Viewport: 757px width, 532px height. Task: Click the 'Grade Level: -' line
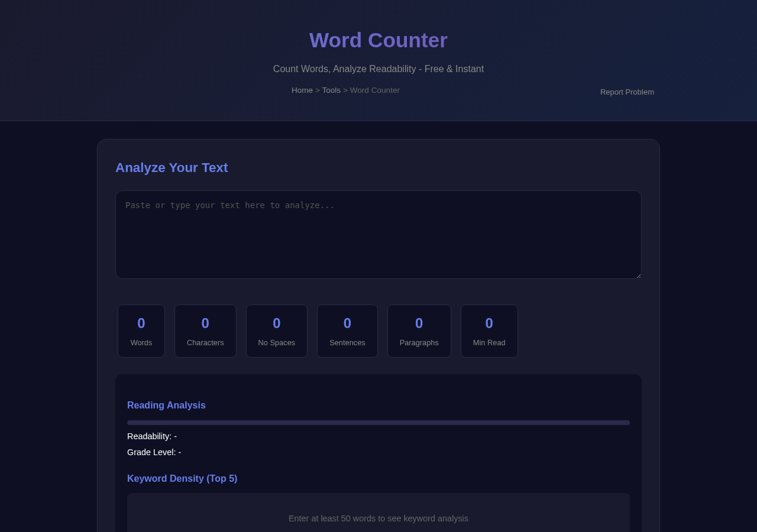tap(154, 452)
